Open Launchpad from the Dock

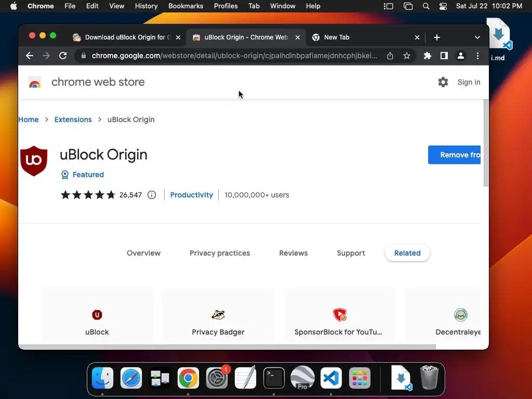pos(360,378)
